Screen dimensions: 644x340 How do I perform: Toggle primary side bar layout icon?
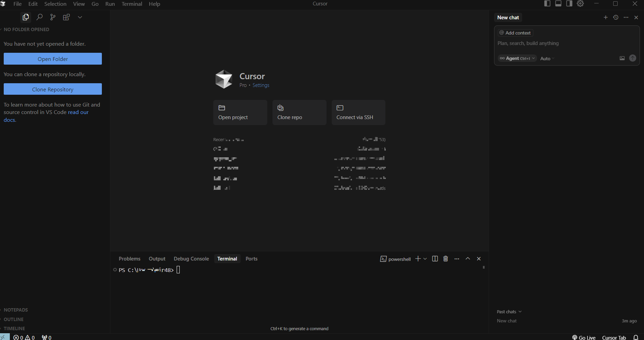click(x=547, y=3)
